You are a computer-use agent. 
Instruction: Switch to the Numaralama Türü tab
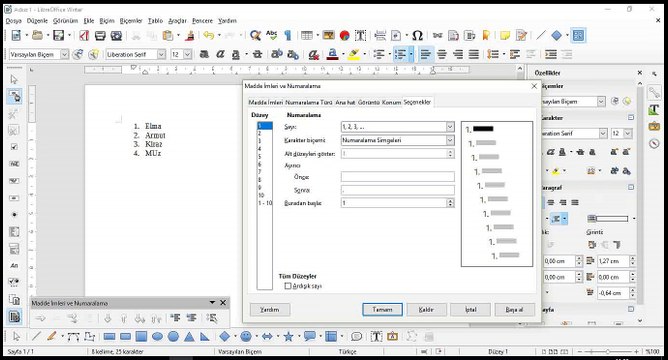(x=309, y=103)
